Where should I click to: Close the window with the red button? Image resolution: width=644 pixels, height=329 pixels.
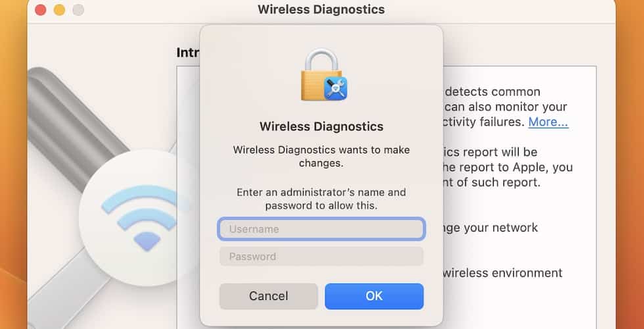click(x=41, y=10)
